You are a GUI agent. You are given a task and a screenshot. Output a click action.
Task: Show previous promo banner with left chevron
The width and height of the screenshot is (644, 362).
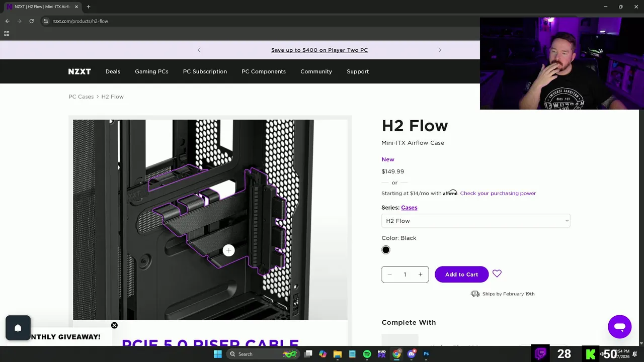click(x=199, y=50)
